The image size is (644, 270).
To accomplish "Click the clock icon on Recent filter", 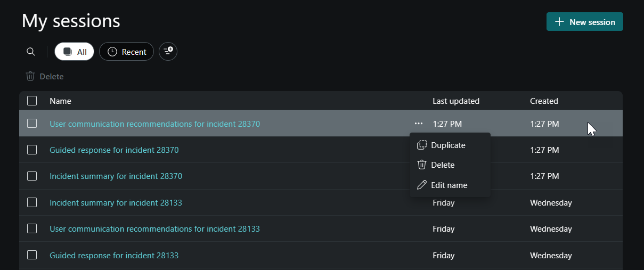I will pyautogui.click(x=112, y=52).
